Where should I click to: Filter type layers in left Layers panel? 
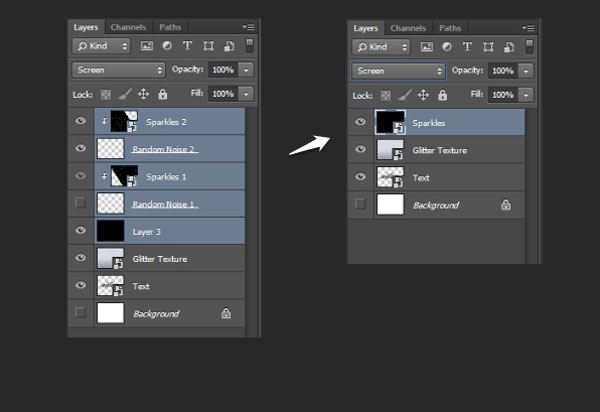pos(187,46)
